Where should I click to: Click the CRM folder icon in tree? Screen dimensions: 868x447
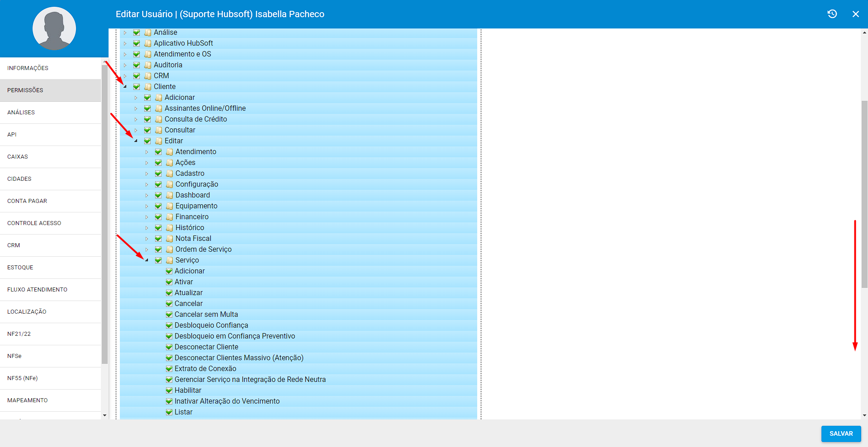tap(147, 76)
